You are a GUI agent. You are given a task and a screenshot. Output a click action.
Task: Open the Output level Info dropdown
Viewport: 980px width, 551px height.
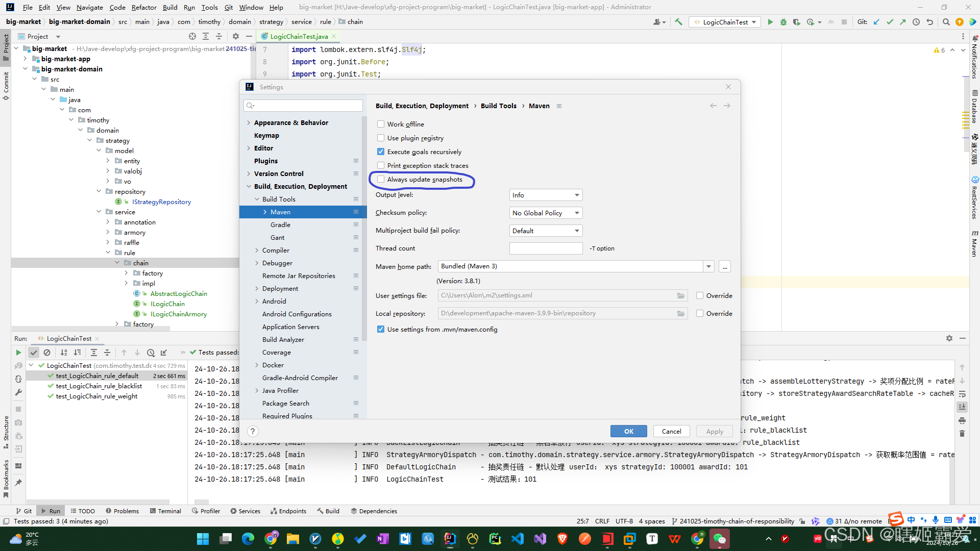click(x=546, y=195)
